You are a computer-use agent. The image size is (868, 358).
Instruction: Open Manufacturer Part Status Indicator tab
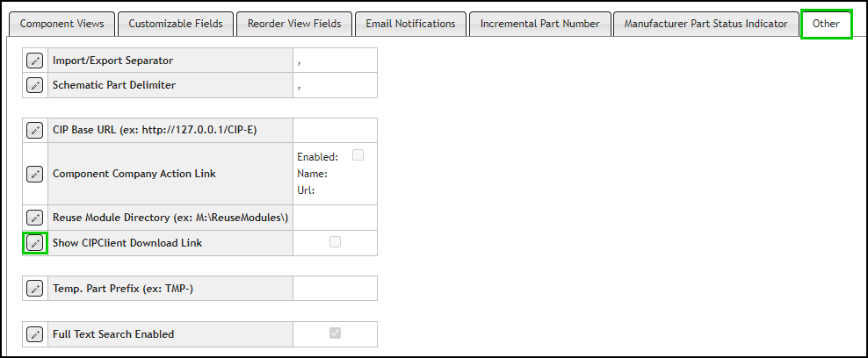click(x=705, y=24)
